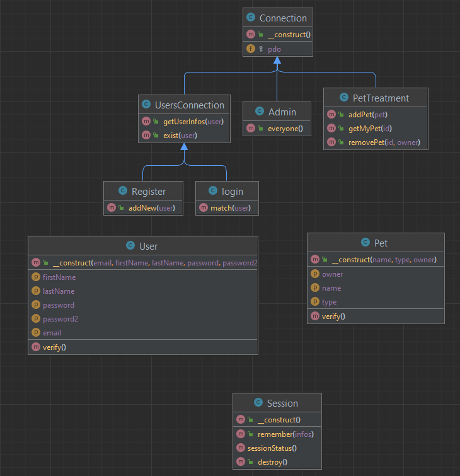Click the method icon of everyone()
460x476 pixels.
click(x=251, y=128)
